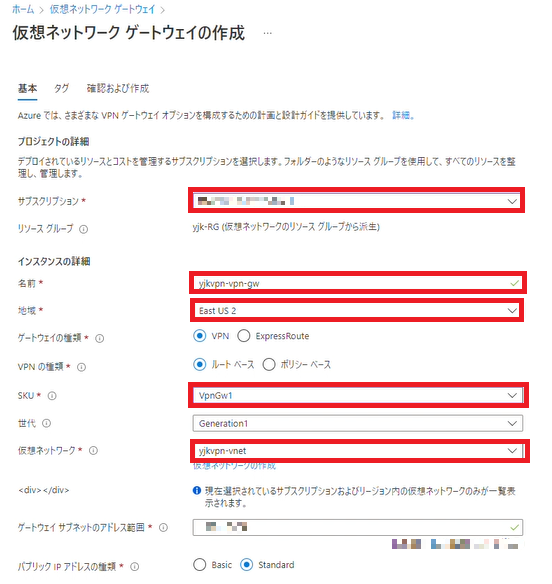The width and height of the screenshot is (552, 584).
Task: Click info icon next to 世代 label
Action: point(47,423)
